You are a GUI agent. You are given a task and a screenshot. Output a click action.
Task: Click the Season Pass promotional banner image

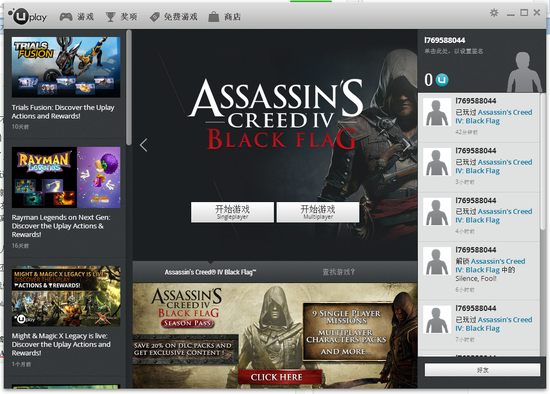pyautogui.click(x=275, y=335)
